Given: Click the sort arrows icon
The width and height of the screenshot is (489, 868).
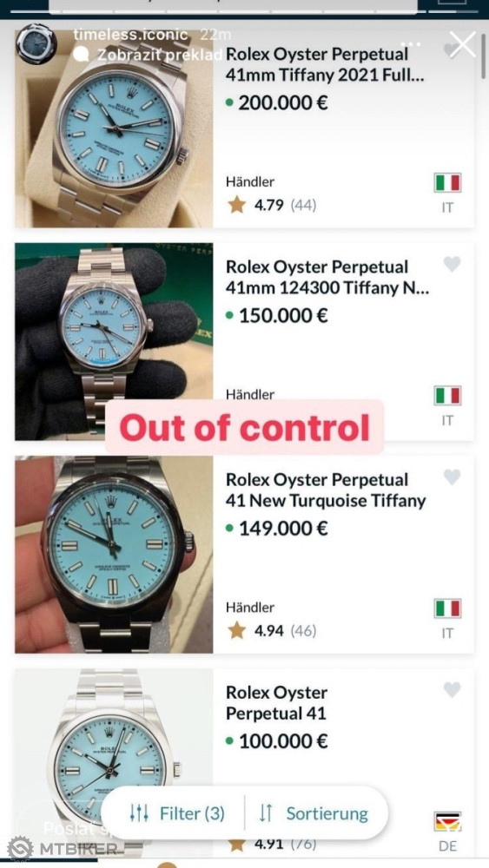Looking at the screenshot, I should click(266, 813).
